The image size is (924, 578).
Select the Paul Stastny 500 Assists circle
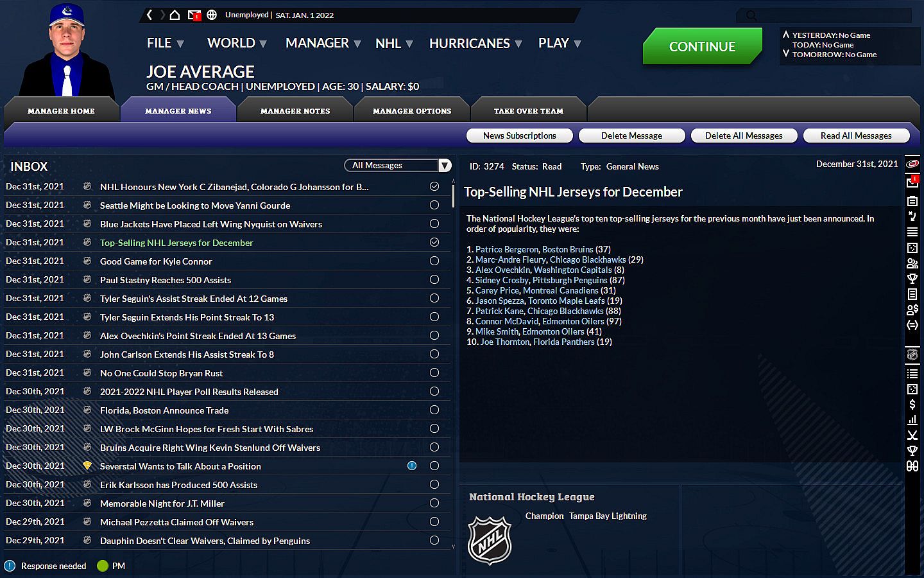[434, 279]
